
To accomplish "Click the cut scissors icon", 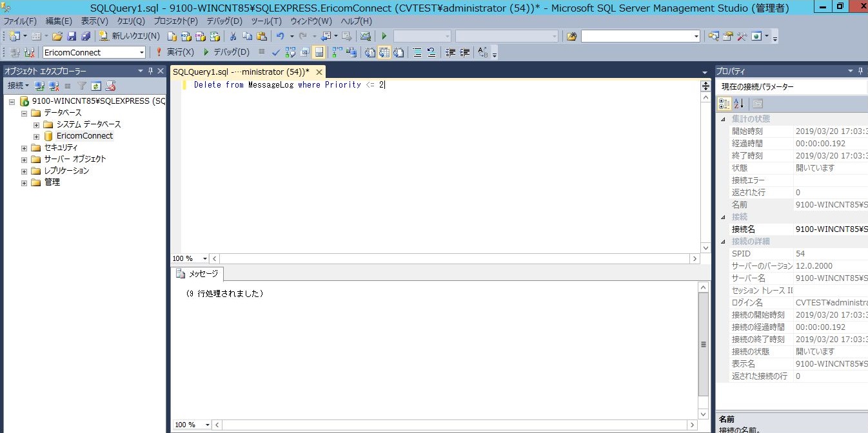I will 233,36.
